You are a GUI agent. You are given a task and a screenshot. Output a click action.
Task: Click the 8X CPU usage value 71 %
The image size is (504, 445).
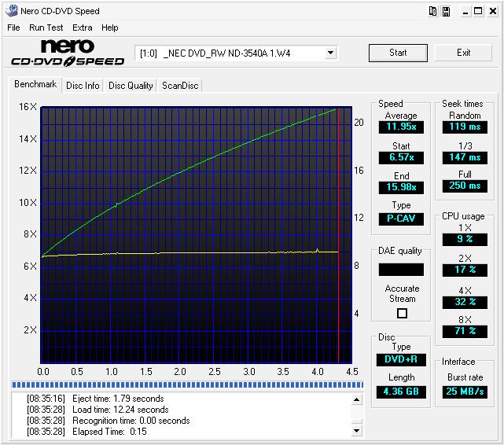click(x=465, y=331)
